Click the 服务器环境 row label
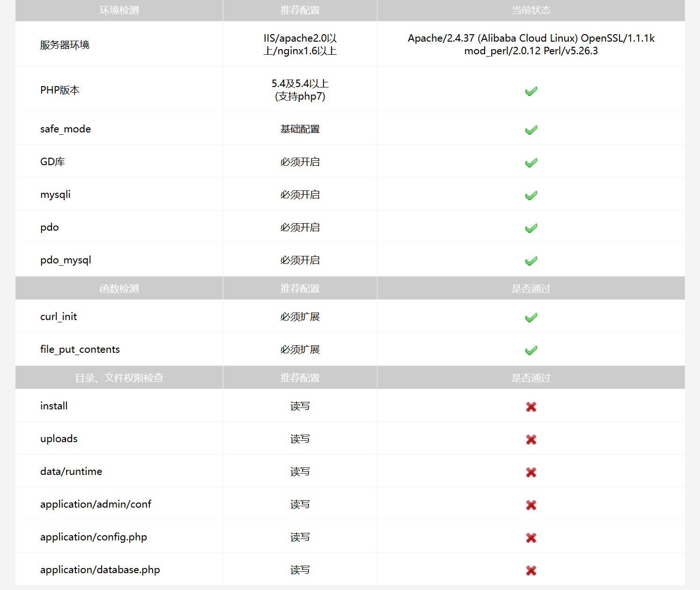Screen dimensions: 700x590 click(65, 45)
